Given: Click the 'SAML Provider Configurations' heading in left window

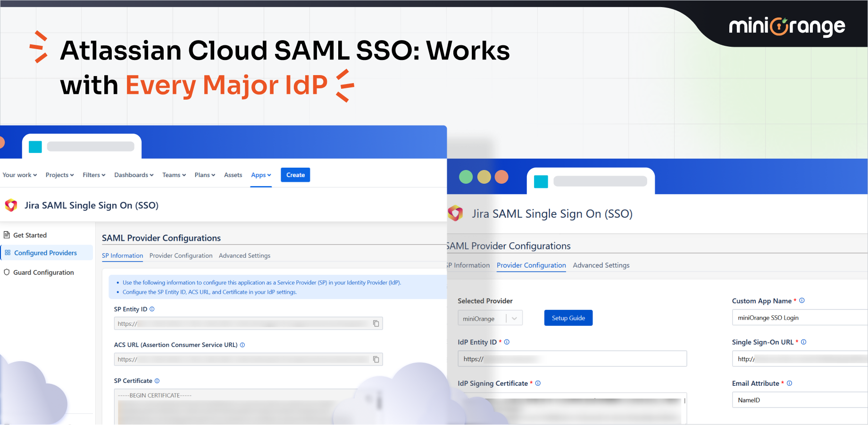Looking at the screenshot, I should pos(161,238).
